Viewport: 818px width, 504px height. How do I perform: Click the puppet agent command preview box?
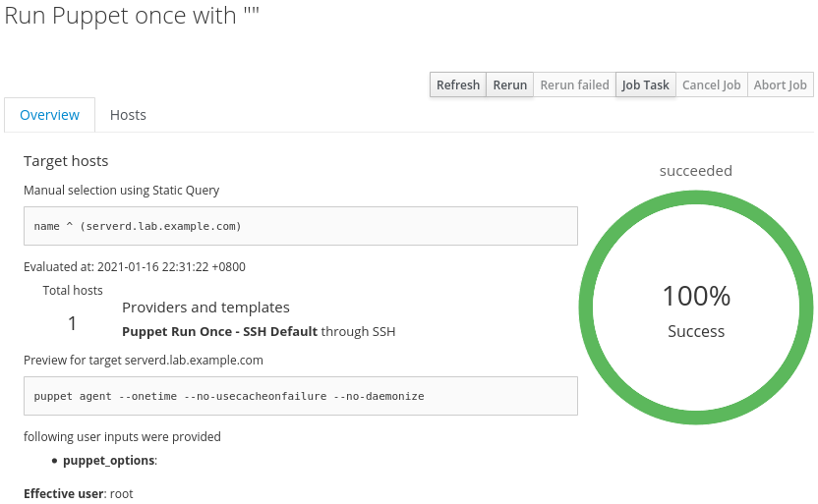coord(300,396)
